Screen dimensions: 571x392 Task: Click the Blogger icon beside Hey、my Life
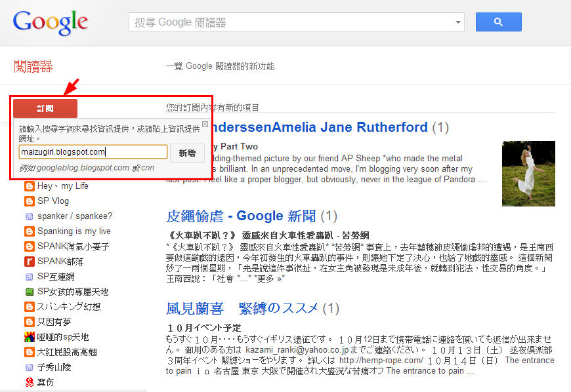[29, 186]
